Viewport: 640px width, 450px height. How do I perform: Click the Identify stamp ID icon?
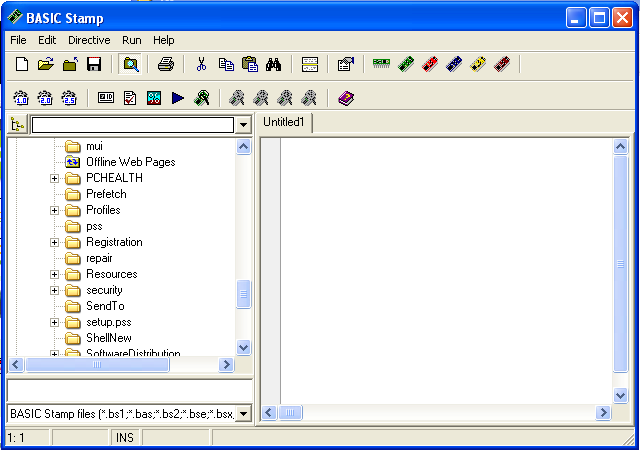point(106,97)
